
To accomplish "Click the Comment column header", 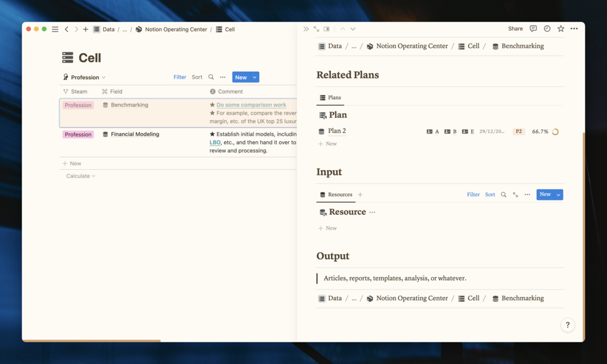I will pos(226,92).
